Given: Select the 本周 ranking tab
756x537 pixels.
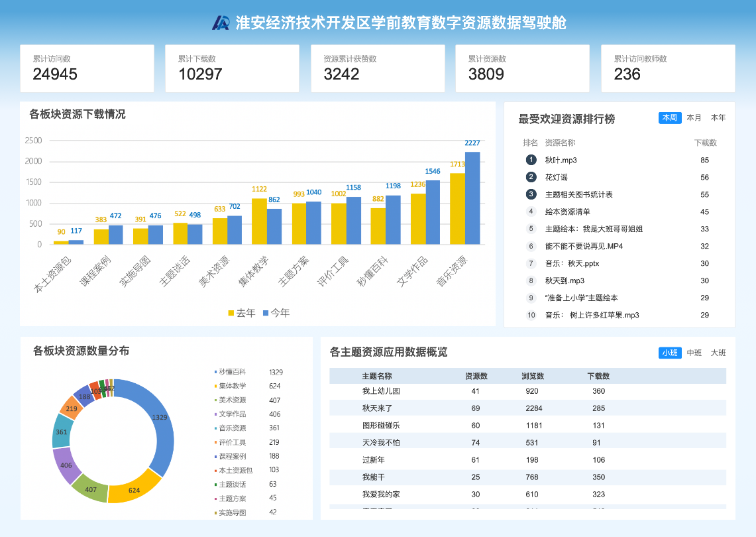Looking at the screenshot, I should click(x=669, y=117).
